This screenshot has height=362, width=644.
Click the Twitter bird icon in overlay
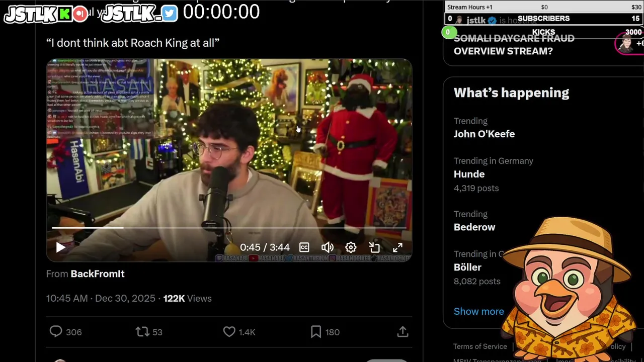pos(170,14)
